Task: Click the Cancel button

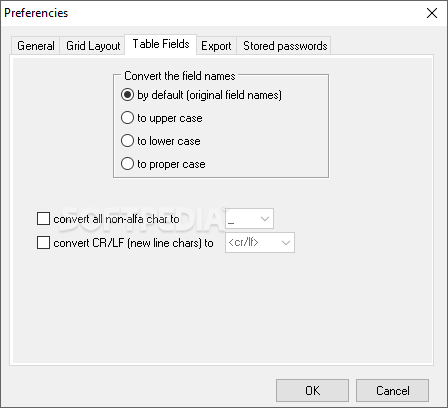Action: [392, 390]
